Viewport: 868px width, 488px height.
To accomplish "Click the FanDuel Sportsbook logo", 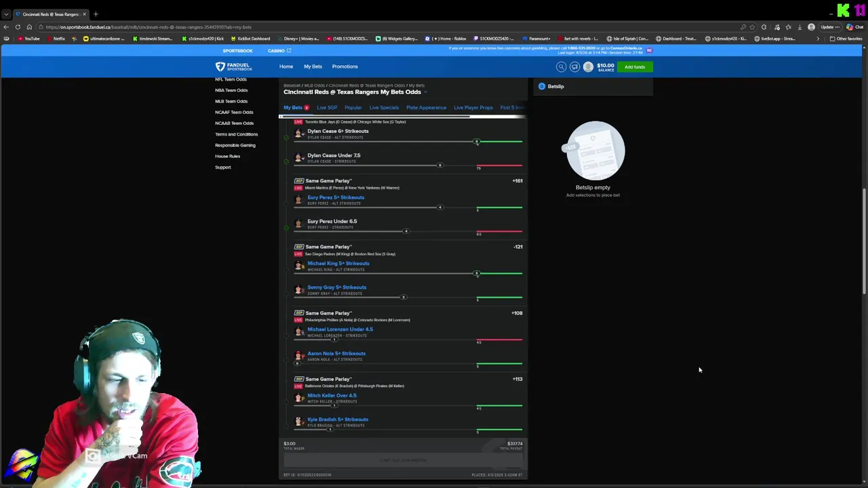I will click(234, 66).
